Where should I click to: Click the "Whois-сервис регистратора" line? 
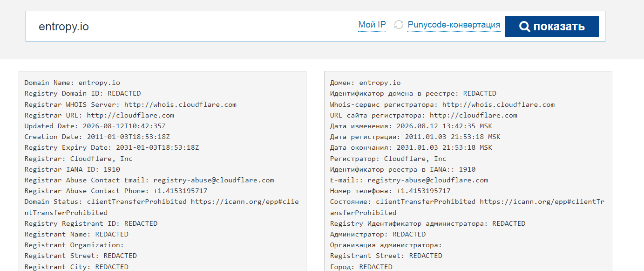(442, 104)
